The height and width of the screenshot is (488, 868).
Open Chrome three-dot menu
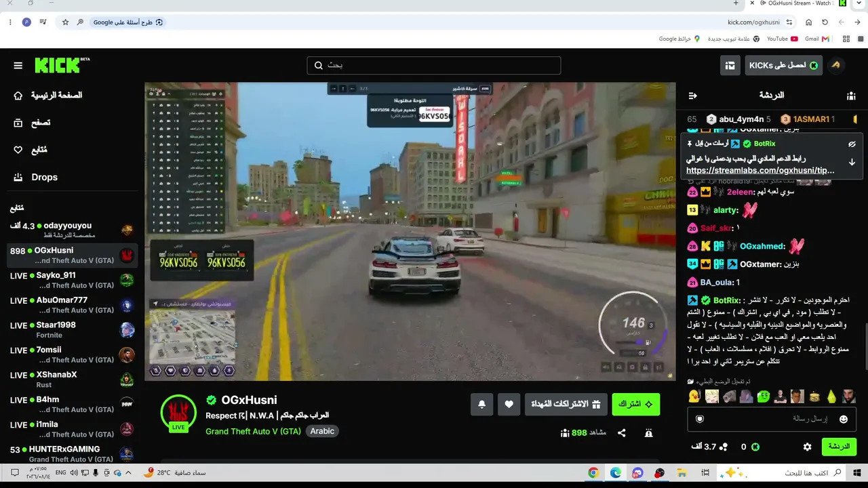(10, 22)
